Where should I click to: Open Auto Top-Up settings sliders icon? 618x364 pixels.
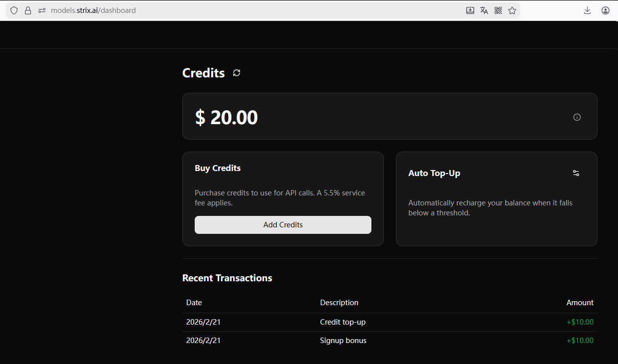click(x=576, y=173)
